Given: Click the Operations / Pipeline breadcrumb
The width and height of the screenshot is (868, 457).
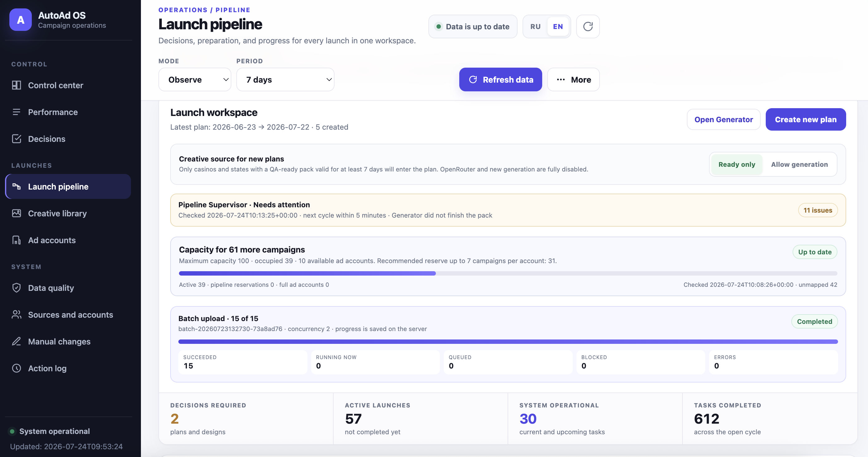Looking at the screenshot, I should coord(204,10).
